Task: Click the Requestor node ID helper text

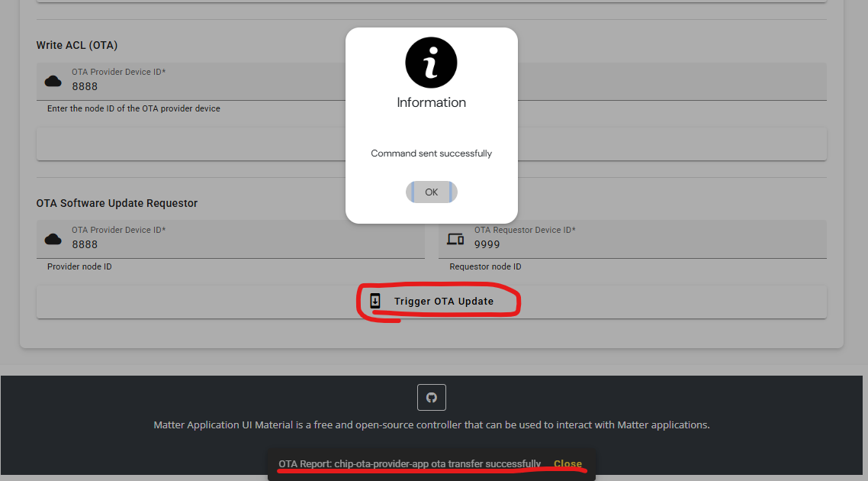Action: point(485,266)
